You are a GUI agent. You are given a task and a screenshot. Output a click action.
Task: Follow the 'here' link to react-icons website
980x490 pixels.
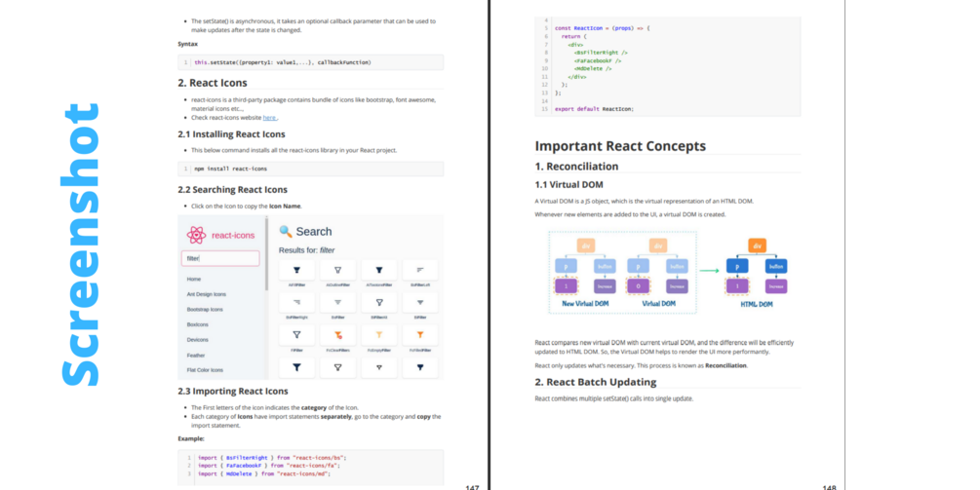(269, 117)
